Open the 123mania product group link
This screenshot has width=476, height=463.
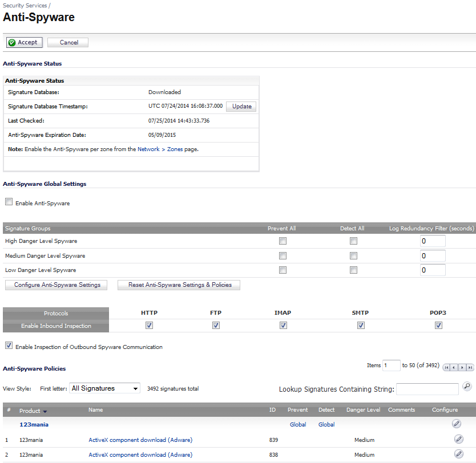click(x=34, y=424)
